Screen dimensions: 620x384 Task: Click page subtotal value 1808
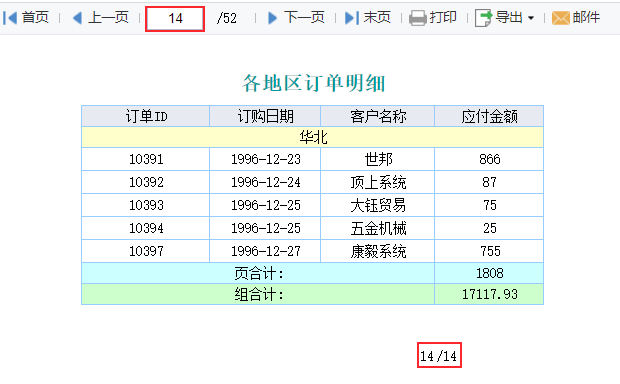pos(489,273)
